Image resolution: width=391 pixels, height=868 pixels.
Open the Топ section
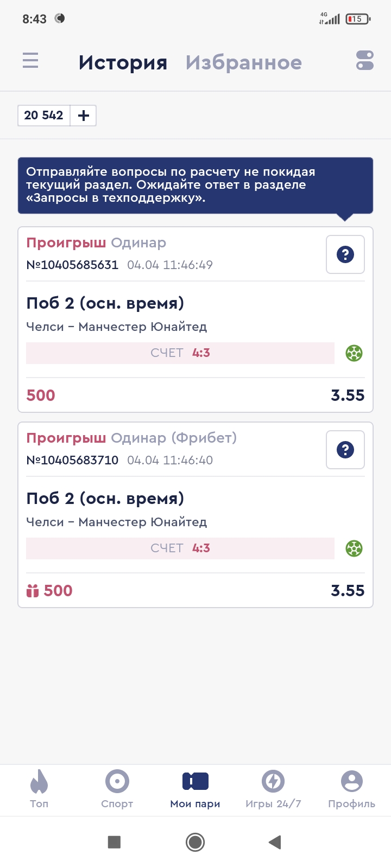39,789
